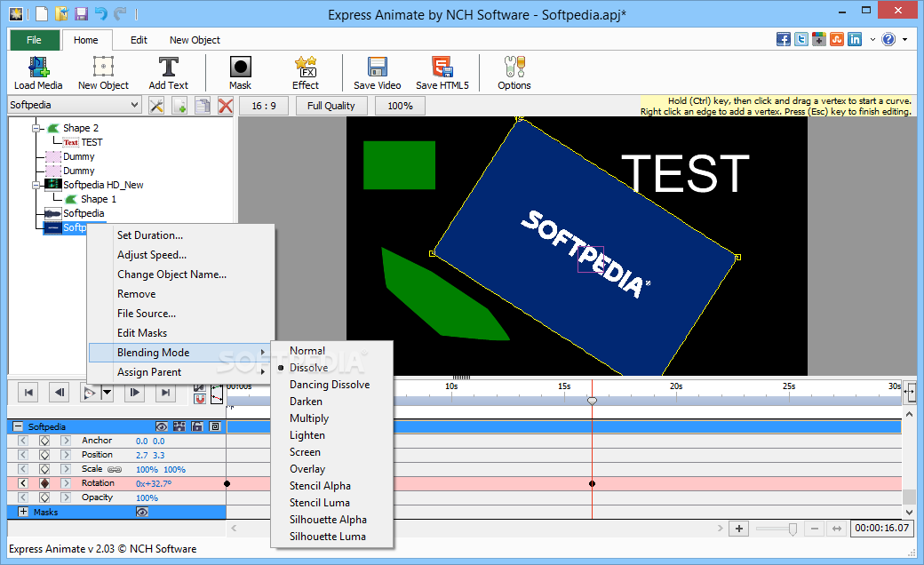Screen dimensions: 924x565
Task: Jump to the start of timeline
Action: [28, 393]
